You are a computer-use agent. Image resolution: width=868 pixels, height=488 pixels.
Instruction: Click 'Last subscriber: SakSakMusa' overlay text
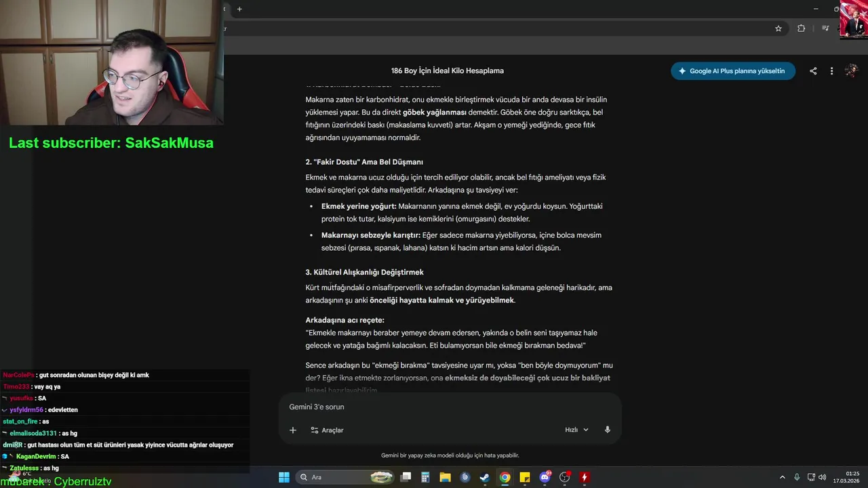[x=111, y=143]
